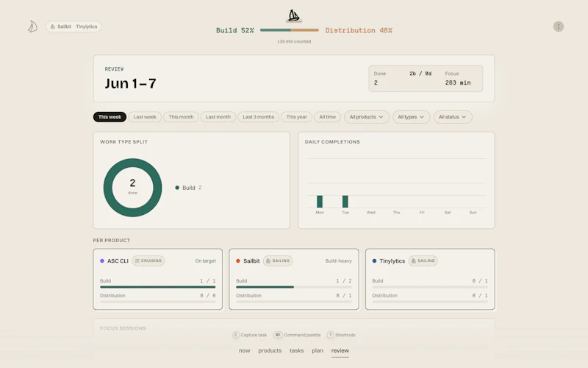Open the Command palette shortcut
This screenshot has width=588, height=368.
[x=297, y=335]
